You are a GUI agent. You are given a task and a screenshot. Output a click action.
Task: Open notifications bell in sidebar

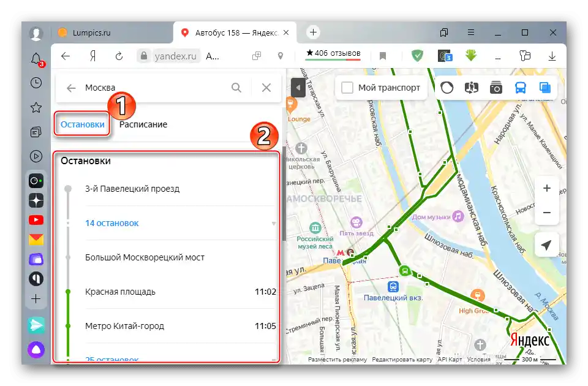36,59
